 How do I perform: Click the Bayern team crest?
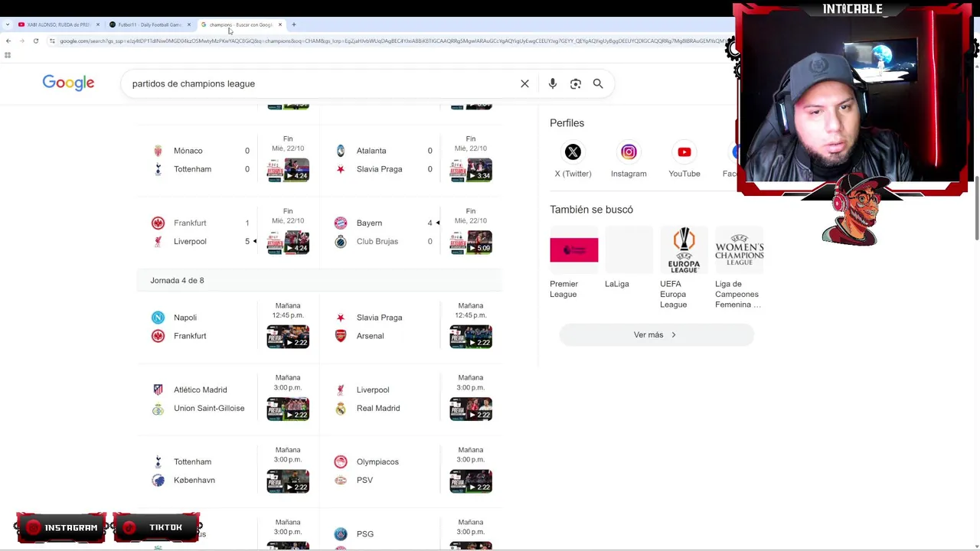click(x=341, y=223)
